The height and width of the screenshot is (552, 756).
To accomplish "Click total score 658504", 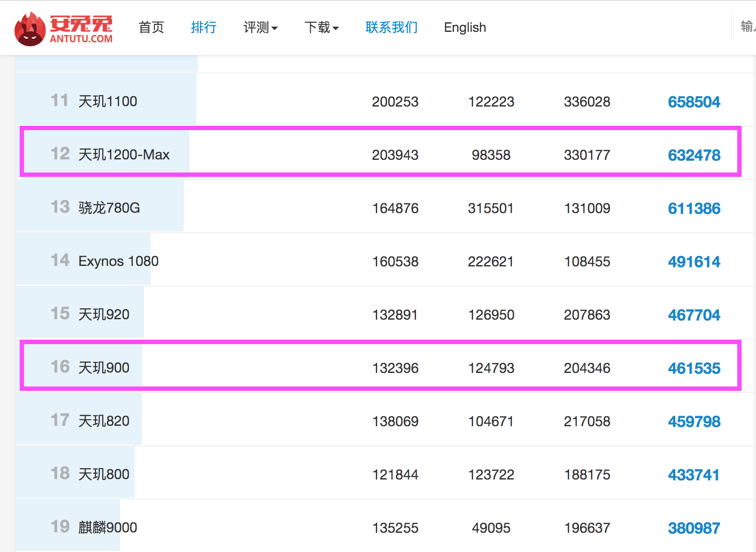I will tap(694, 102).
